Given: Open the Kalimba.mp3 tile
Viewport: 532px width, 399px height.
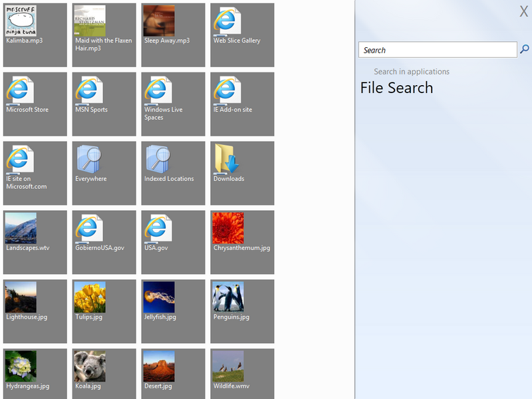Looking at the screenshot, I should pyautogui.click(x=35, y=35).
